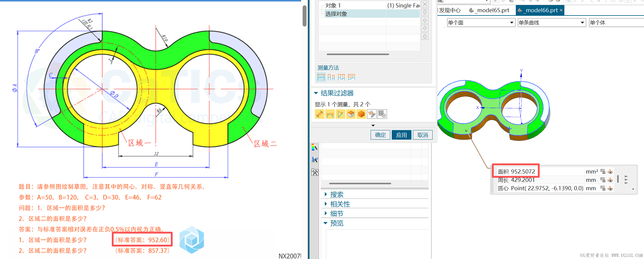This screenshot has width=644, height=259.
Task: Click the standard answer 857.37 text
Action: tap(142, 251)
